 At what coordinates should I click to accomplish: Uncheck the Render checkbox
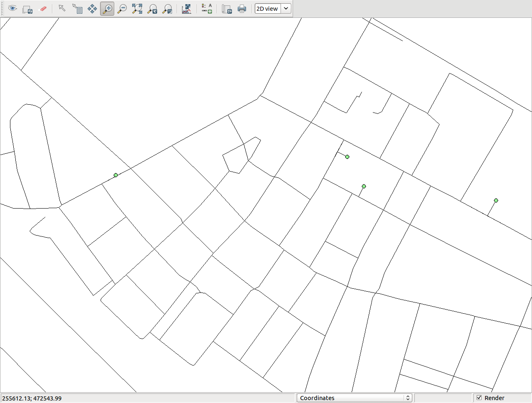pos(479,398)
